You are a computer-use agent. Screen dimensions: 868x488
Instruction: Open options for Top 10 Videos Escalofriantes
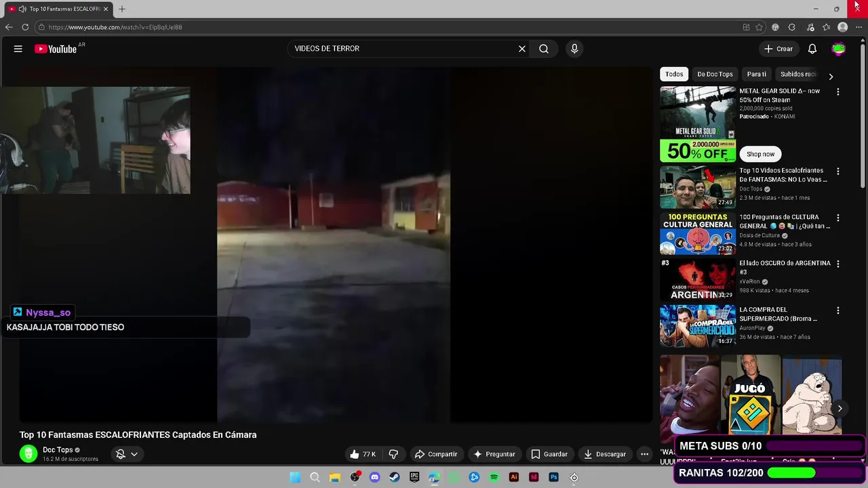point(838,171)
